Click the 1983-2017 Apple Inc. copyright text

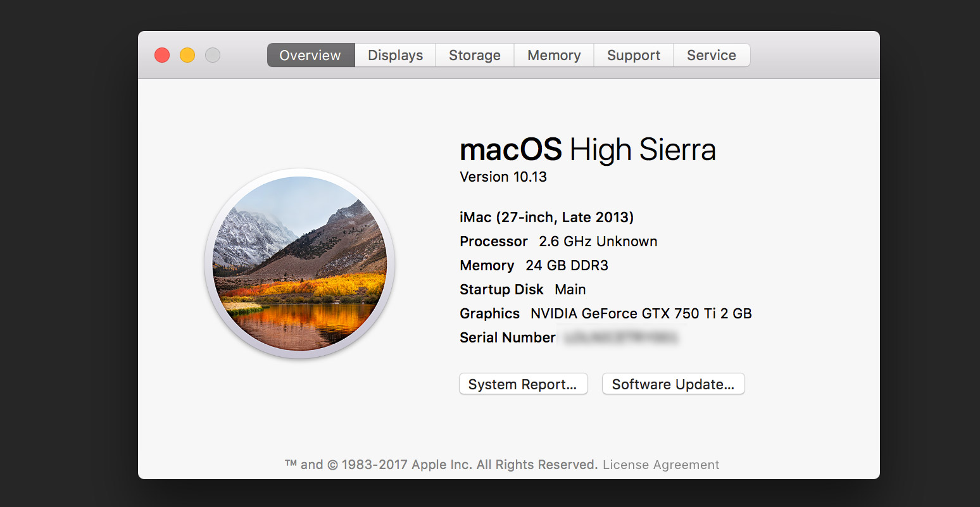pos(441,465)
